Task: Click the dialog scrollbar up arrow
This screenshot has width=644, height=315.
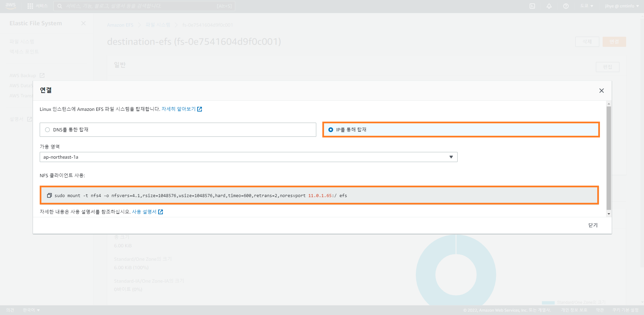Action: [x=609, y=104]
